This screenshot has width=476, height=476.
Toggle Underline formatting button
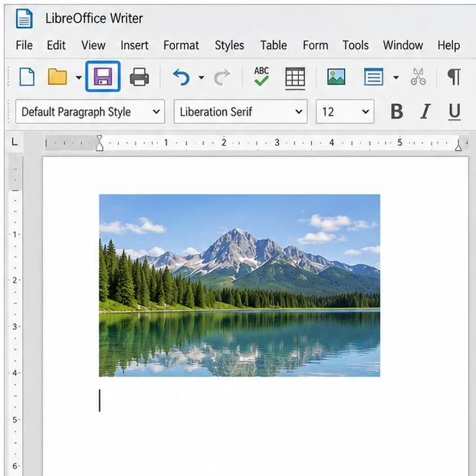point(455,112)
